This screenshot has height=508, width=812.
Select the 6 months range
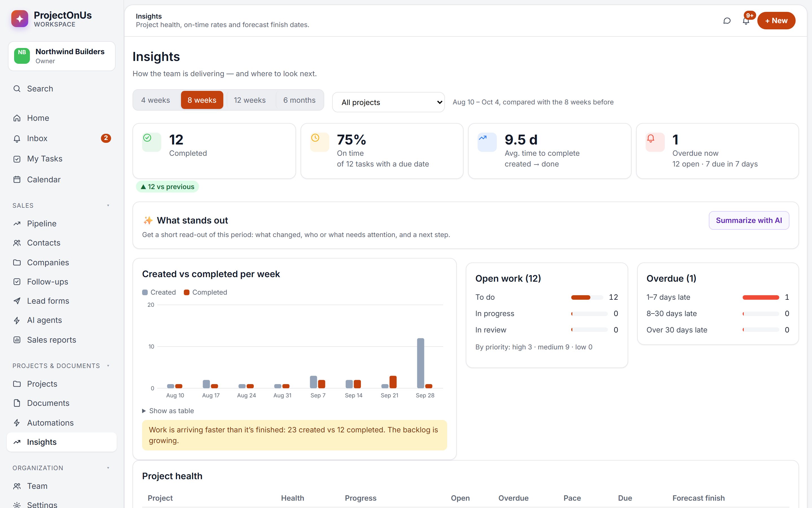point(299,100)
